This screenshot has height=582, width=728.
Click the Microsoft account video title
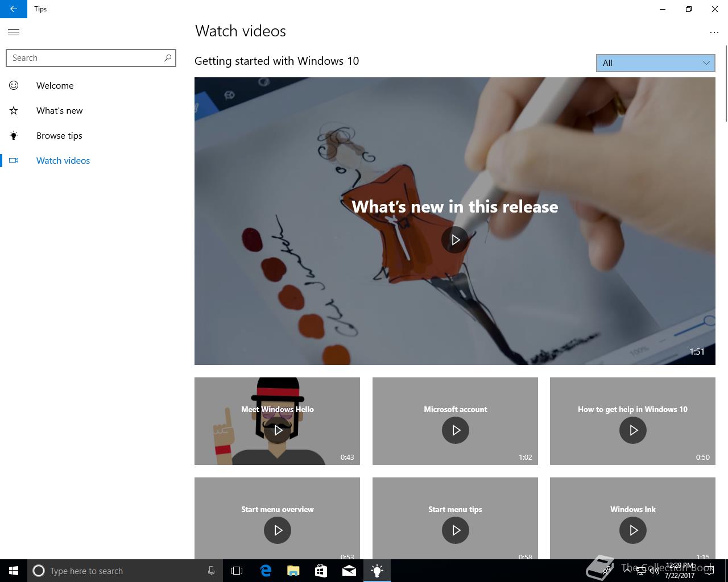456,409
